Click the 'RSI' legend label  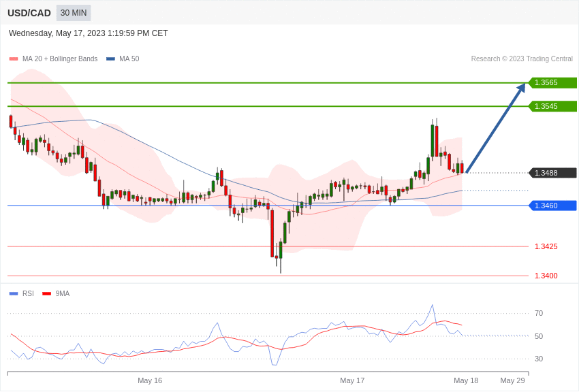(28, 293)
